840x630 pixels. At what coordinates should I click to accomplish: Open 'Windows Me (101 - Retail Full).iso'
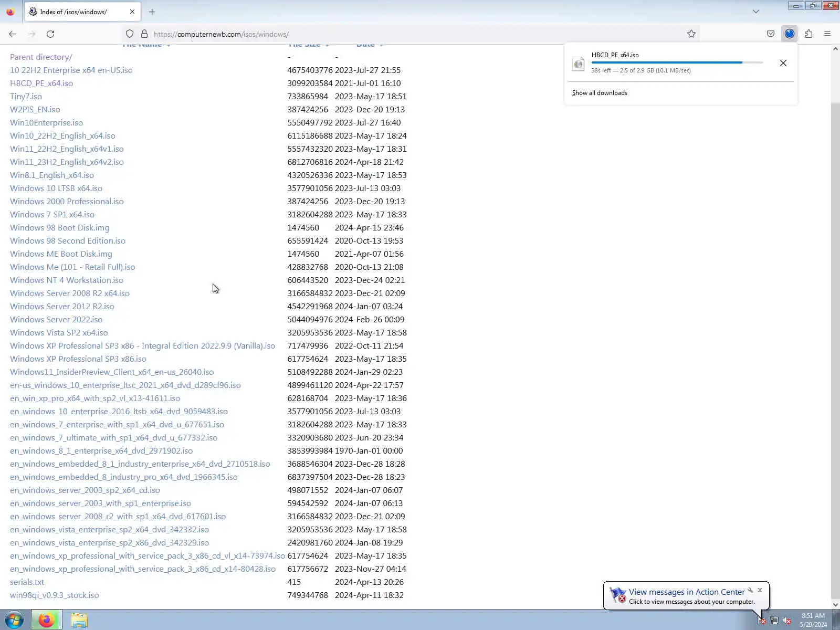click(72, 267)
